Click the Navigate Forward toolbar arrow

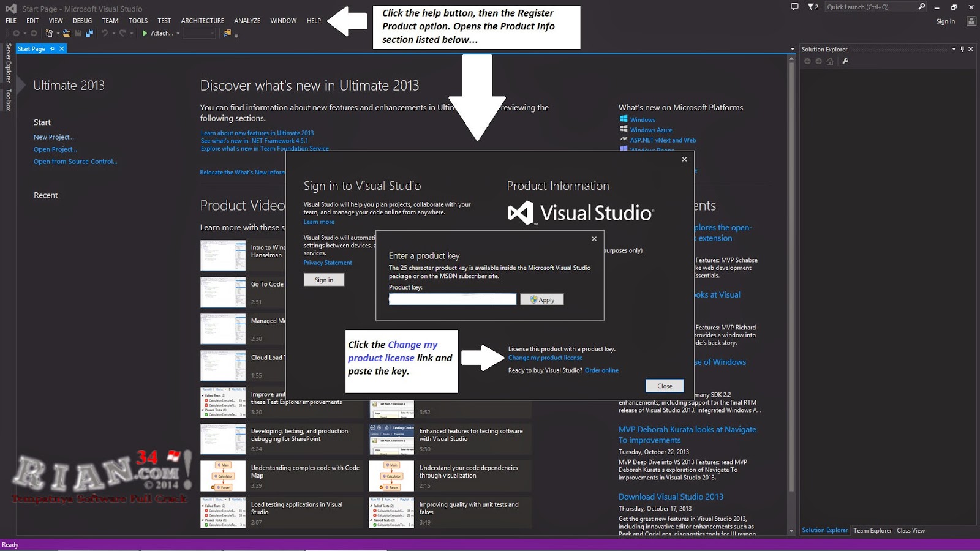(34, 33)
